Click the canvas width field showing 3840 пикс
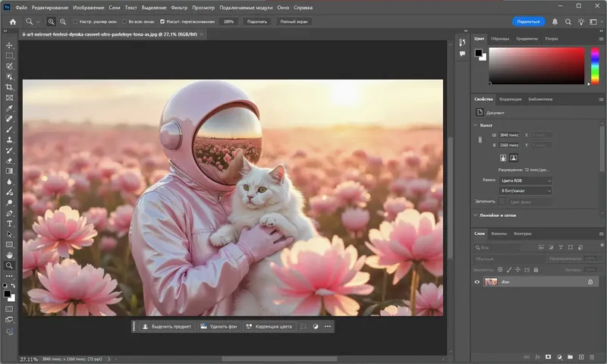The image size is (607, 364). coord(510,135)
